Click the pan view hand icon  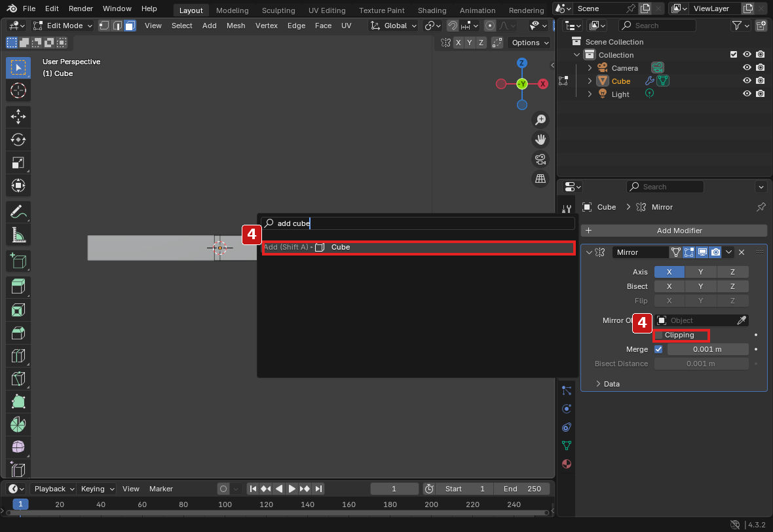pyautogui.click(x=541, y=140)
